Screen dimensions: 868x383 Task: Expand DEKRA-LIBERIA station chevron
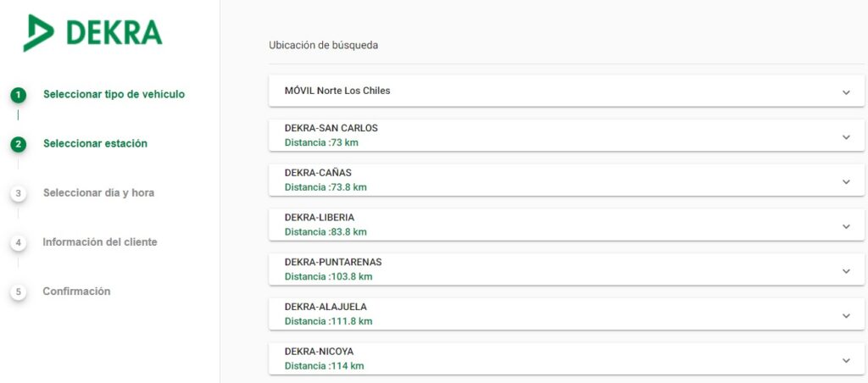point(846,226)
